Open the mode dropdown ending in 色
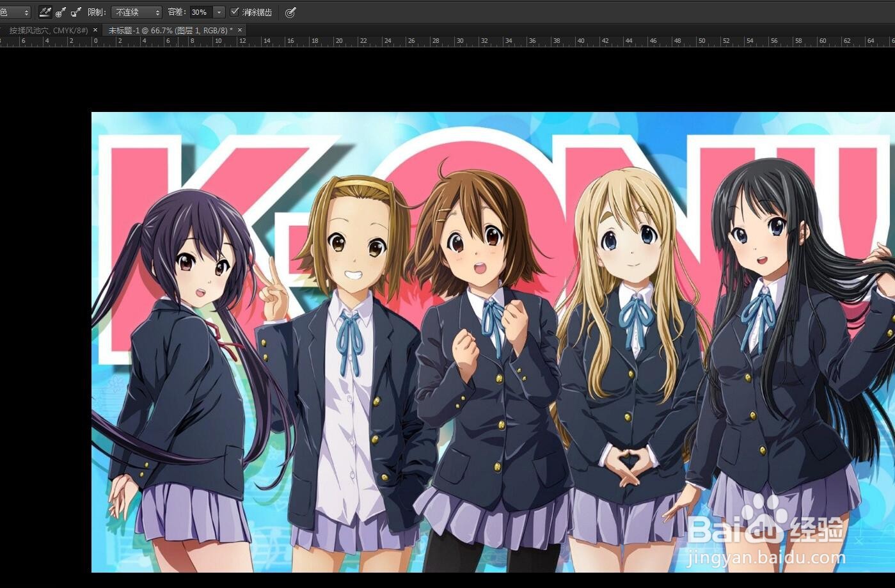Screen dimensions: 895x588 15,12
